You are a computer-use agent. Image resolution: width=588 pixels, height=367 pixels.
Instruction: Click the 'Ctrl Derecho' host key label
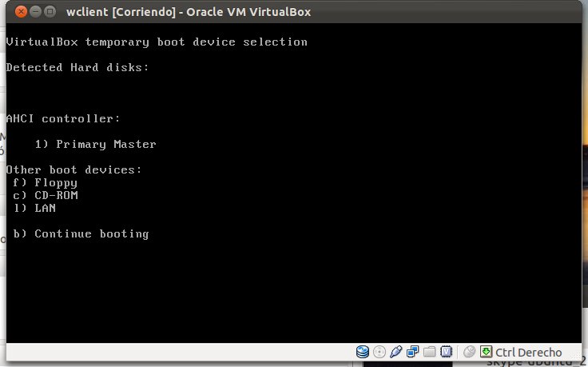528,353
